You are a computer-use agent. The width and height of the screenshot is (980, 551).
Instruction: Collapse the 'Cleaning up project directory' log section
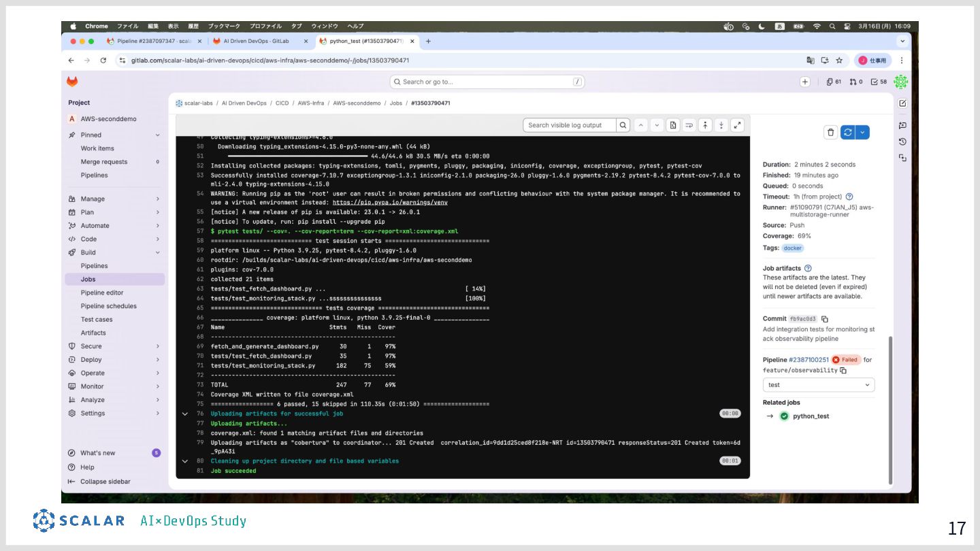pyautogui.click(x=185, y=461)
